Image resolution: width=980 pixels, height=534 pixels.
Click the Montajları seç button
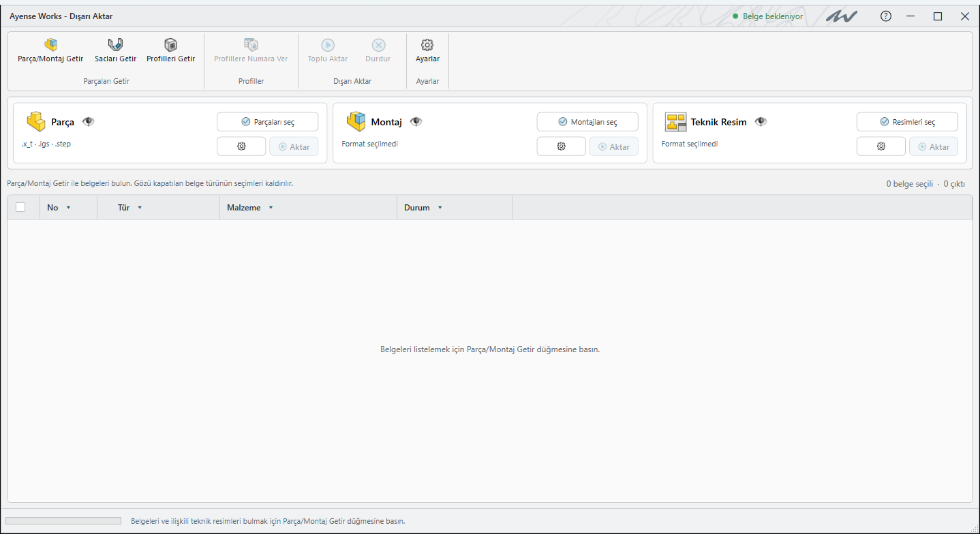(587, 122)
